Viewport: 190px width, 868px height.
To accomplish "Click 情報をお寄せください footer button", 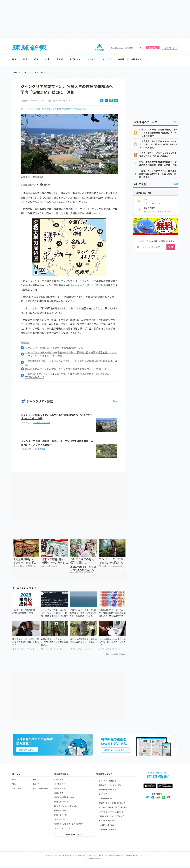I will pos(74,835).
